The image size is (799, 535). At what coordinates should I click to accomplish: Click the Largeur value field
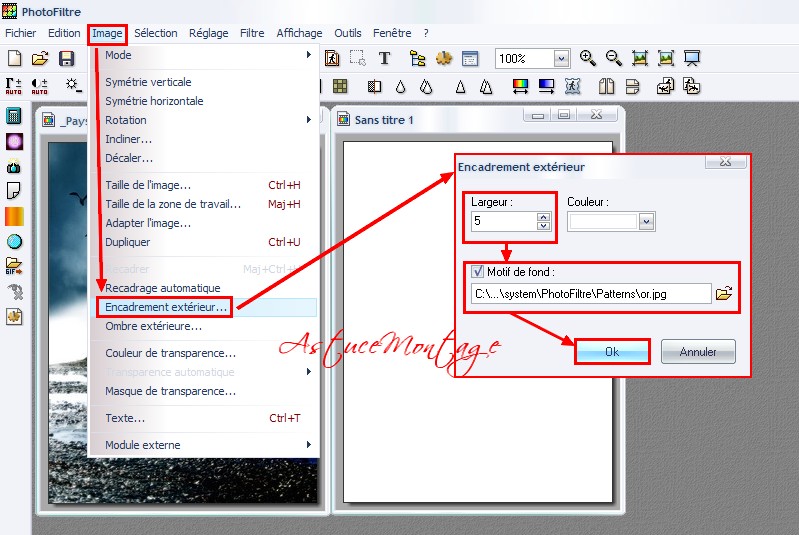pos(503,221)
